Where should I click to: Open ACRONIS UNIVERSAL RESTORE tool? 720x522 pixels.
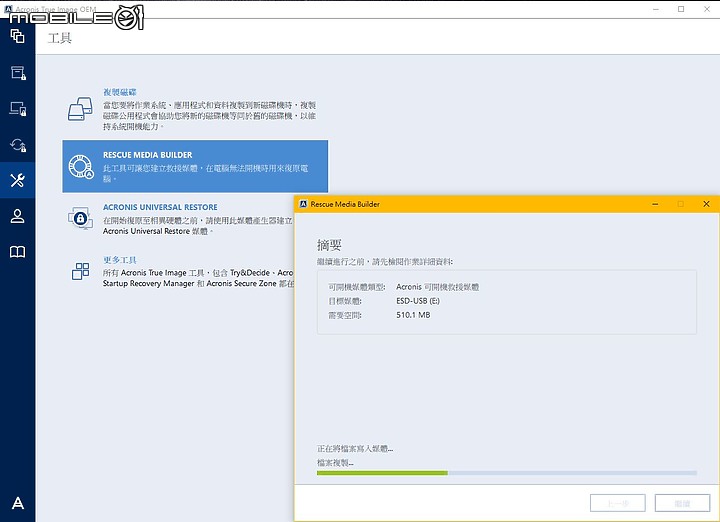[160, 207]
